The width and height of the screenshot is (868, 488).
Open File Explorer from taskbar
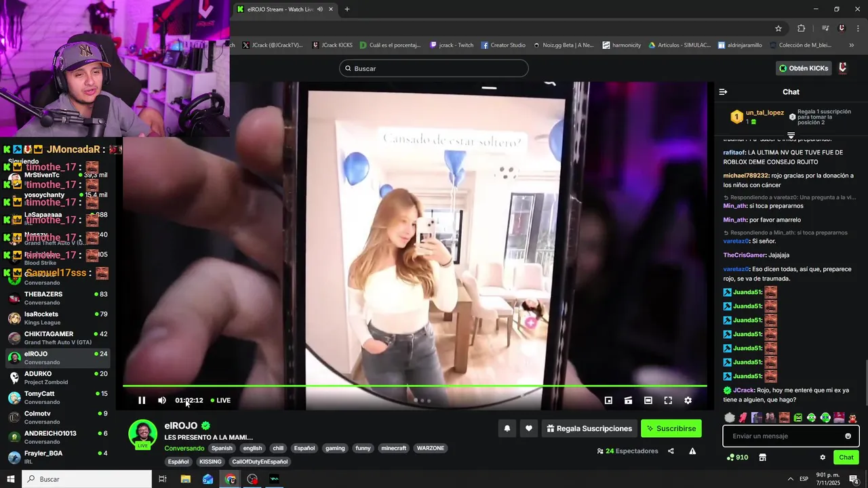pos(185,479)
